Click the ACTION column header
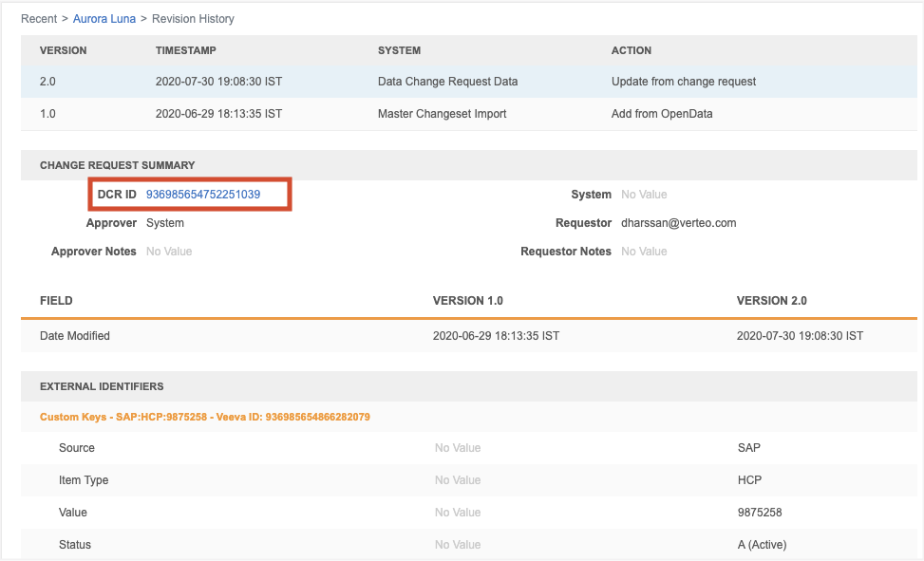 pos(632,50)
